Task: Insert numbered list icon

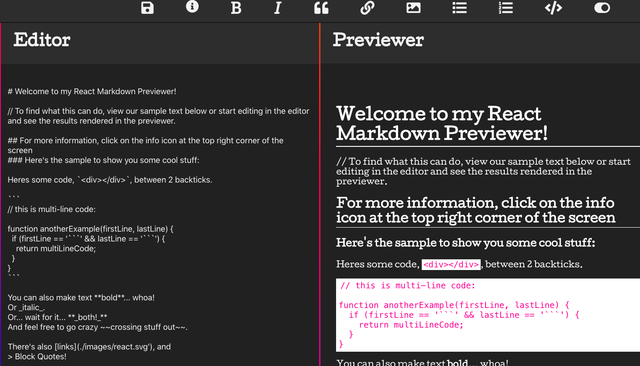Action: click(506, 8)
